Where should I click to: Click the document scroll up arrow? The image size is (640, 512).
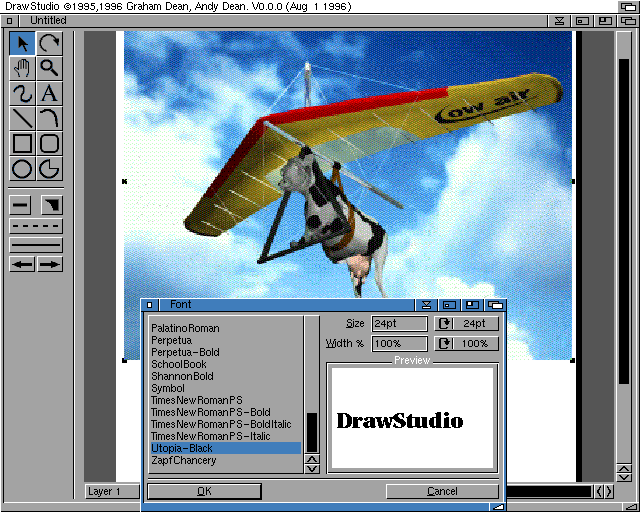point(624,468)
